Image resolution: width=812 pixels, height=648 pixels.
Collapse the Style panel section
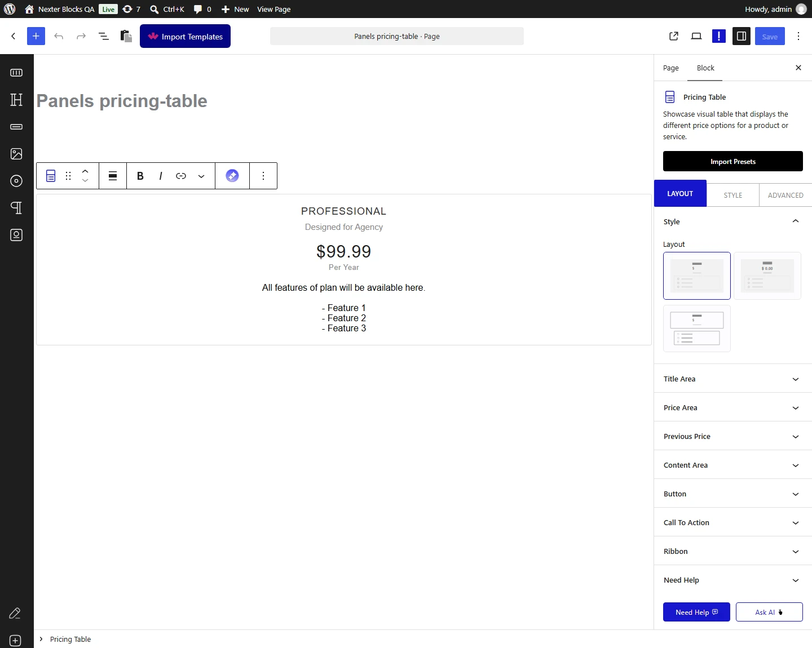(x=733, y=221)
